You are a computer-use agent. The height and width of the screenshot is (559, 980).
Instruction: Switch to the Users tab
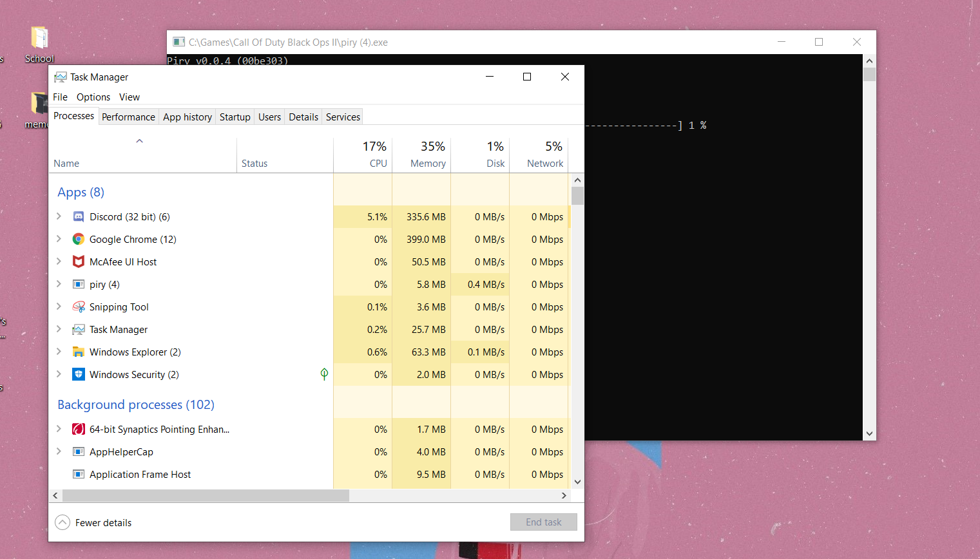pyautogui.click(x=269, y=117)
